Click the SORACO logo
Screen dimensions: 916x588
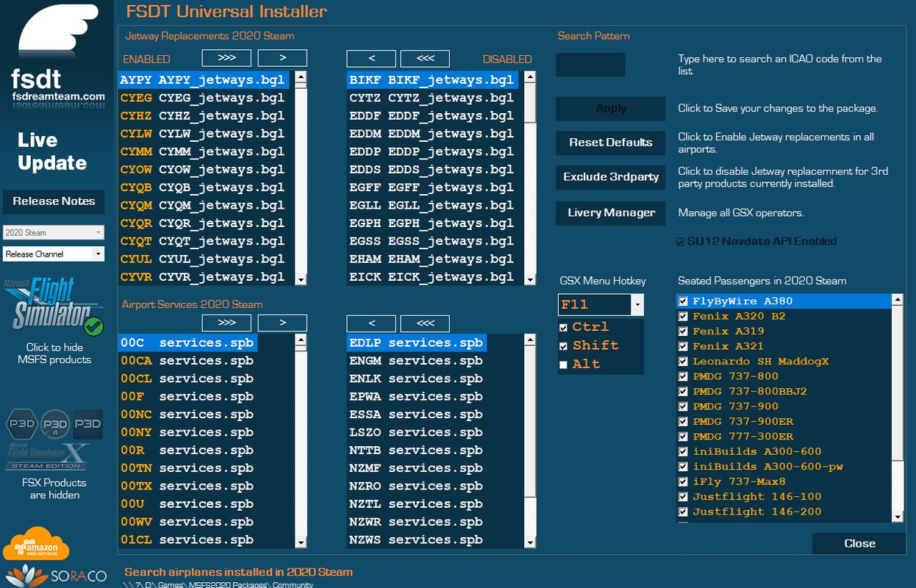click(57, 576)
